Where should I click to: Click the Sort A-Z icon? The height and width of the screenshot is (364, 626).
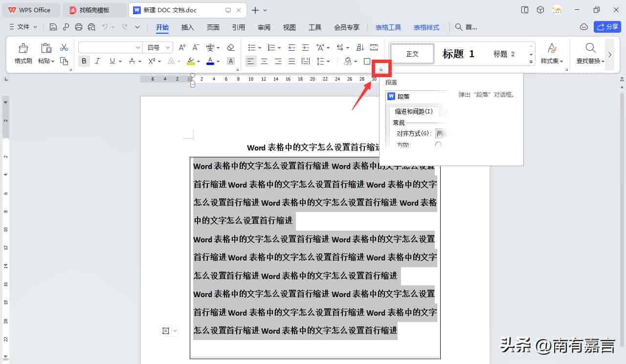click(x=360, y=47)
